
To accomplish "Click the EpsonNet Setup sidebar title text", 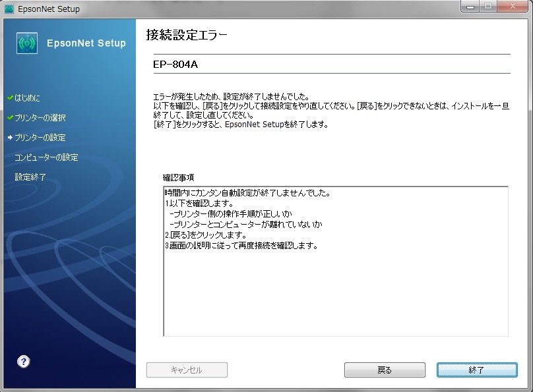I will click(86, 43).
